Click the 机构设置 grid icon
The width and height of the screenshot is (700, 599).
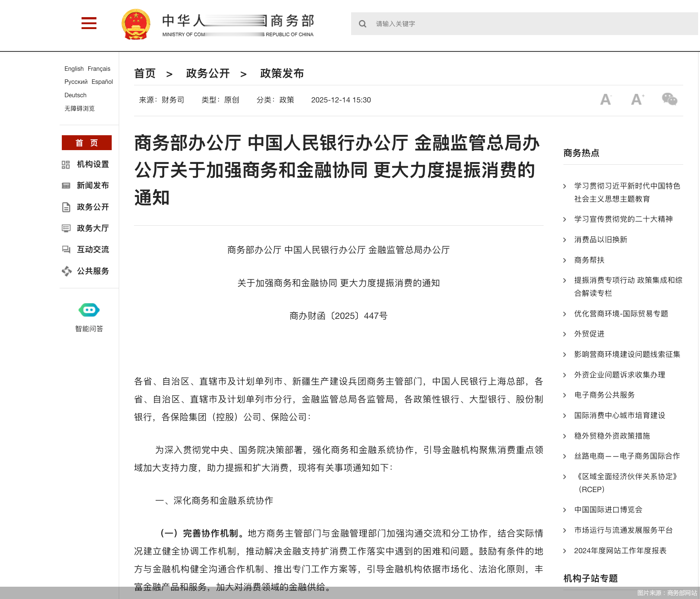[66, 165]
